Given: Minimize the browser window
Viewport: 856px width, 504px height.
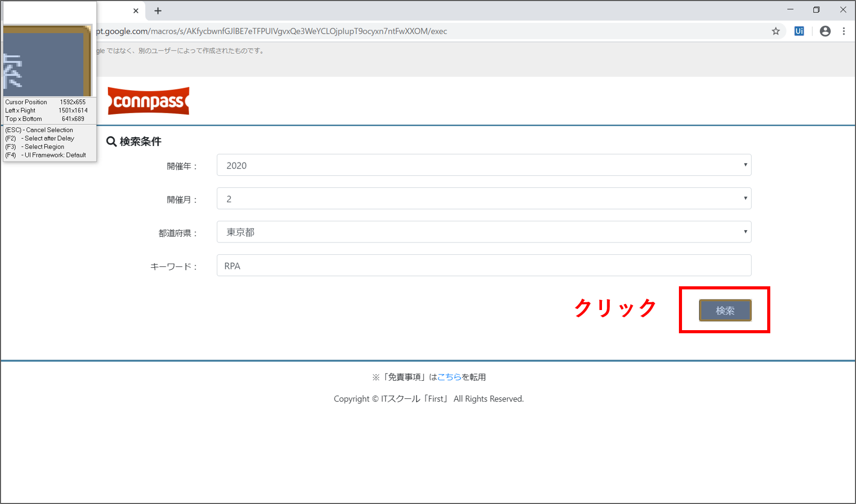Looking at the screenshot, I should pos(790,10).
